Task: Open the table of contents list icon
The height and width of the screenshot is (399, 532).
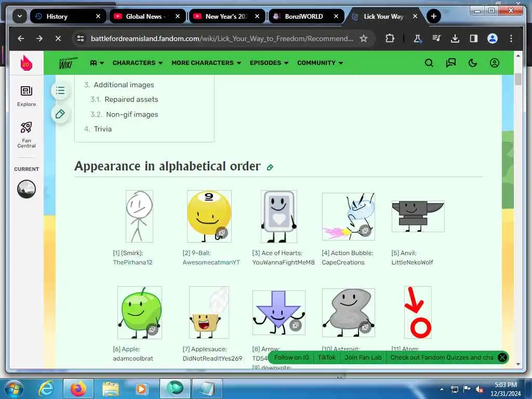Action: 60,90
